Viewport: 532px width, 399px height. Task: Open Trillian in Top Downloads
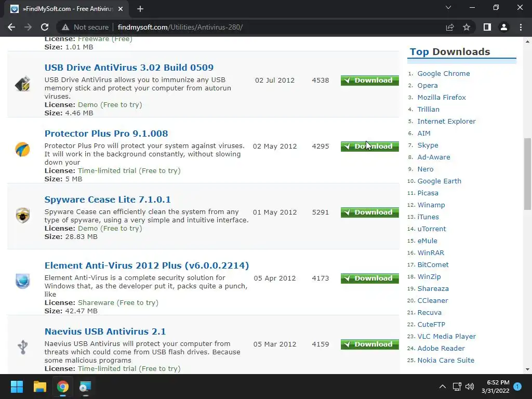pyautogui.click(x=428, y=109)
